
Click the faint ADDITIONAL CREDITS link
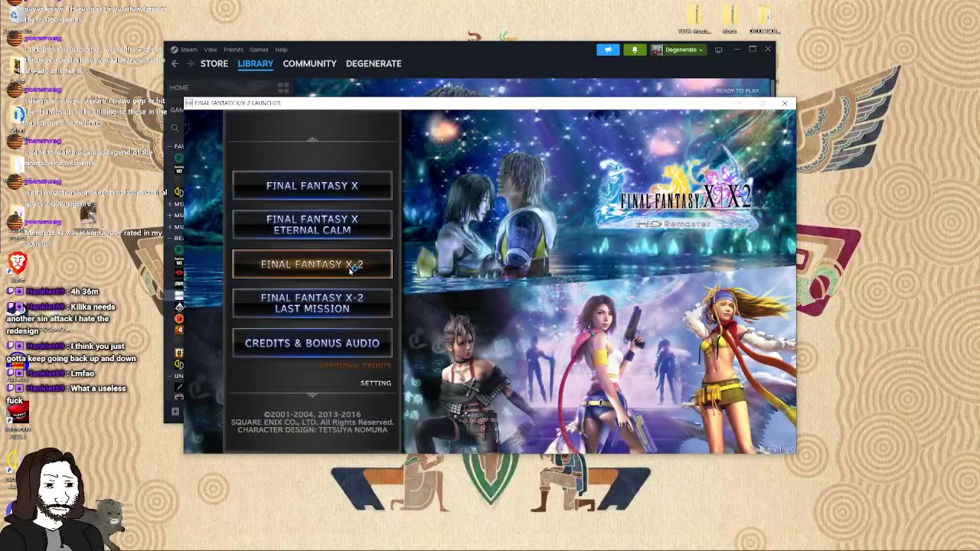click(355, 366)
